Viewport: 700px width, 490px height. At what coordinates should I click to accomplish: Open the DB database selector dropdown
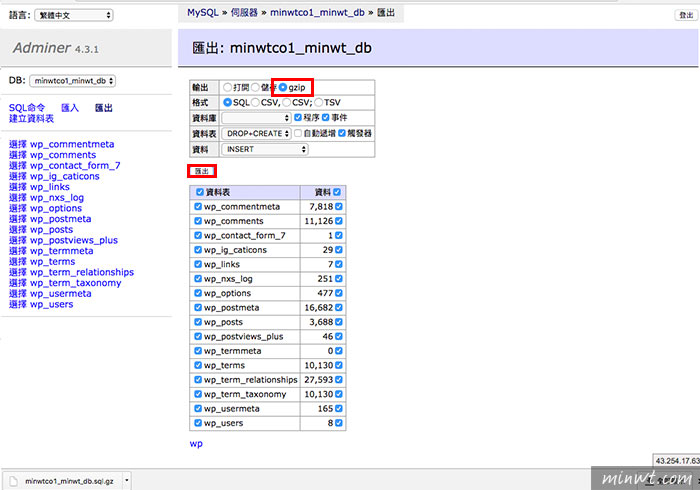(72, 81)
